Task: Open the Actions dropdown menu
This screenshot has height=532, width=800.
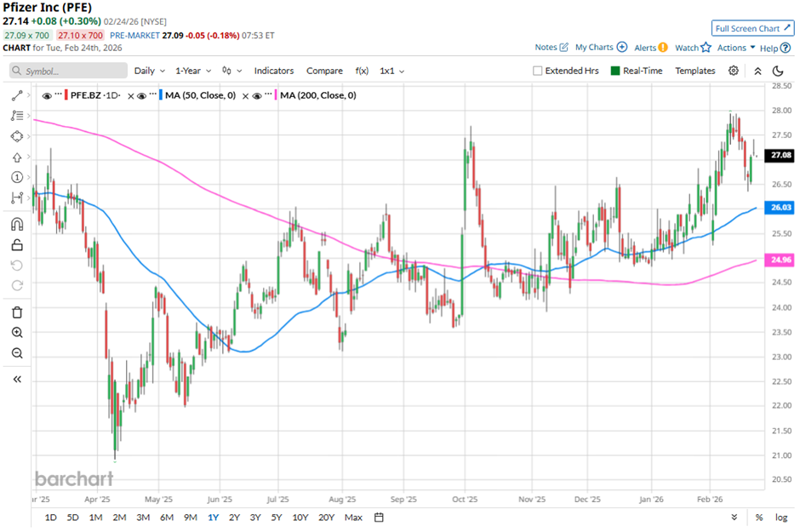Action: coord(735,48)
